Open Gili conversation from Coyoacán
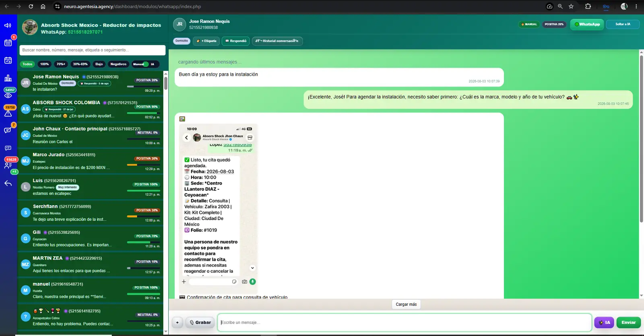 tap(91, 239)
